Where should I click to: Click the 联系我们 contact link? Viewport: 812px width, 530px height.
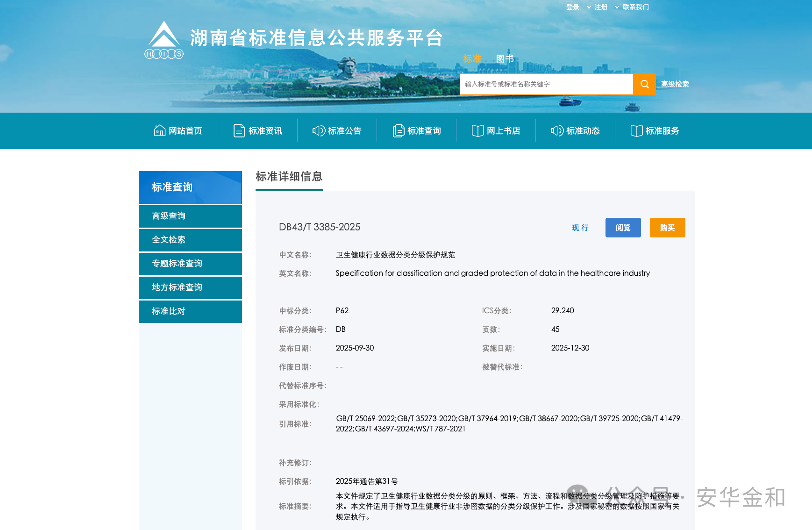(635, 7)
